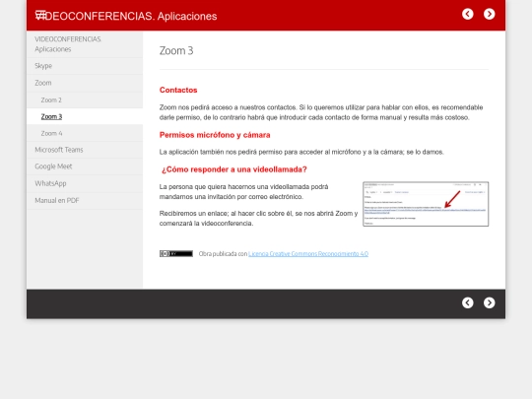This screenshot has height=399, width=532.
Task: Enlarge the email invitation screenshot thumbnail
Action: pos(426,204)
